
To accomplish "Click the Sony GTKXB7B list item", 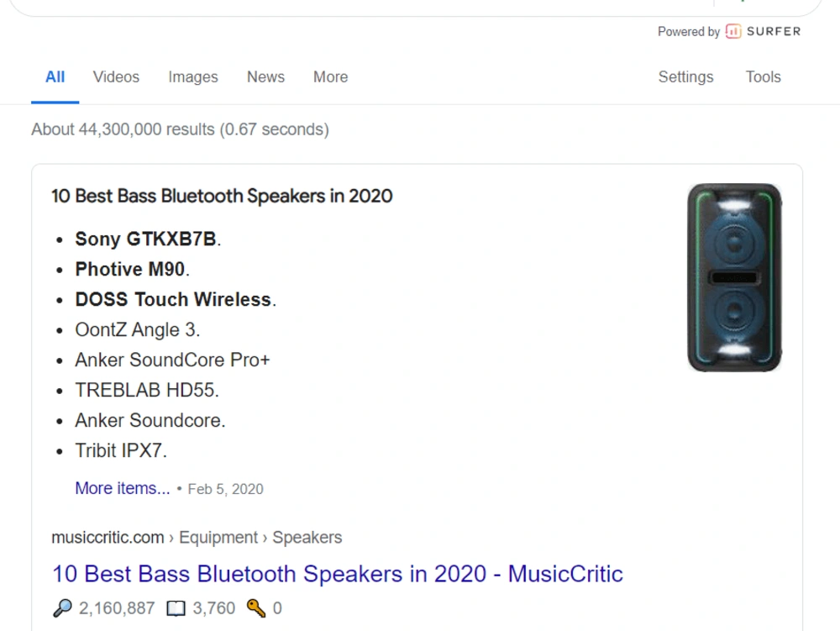I will pos(148,239).
